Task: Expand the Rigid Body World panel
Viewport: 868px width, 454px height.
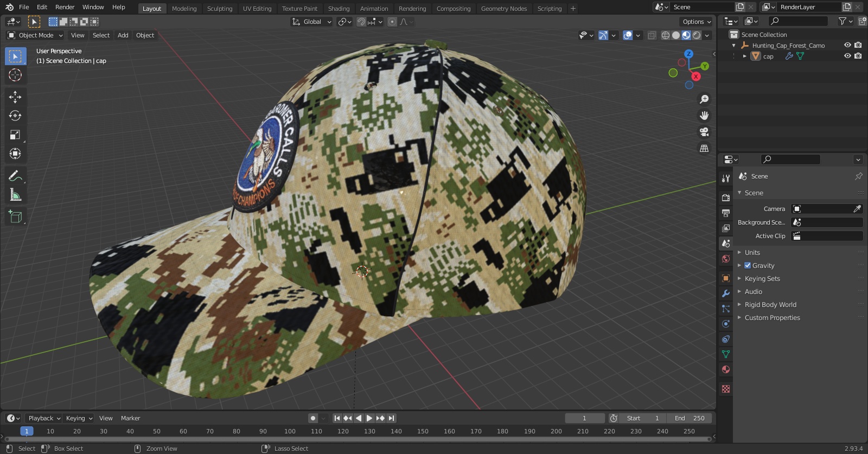Action: click(770, 305)
